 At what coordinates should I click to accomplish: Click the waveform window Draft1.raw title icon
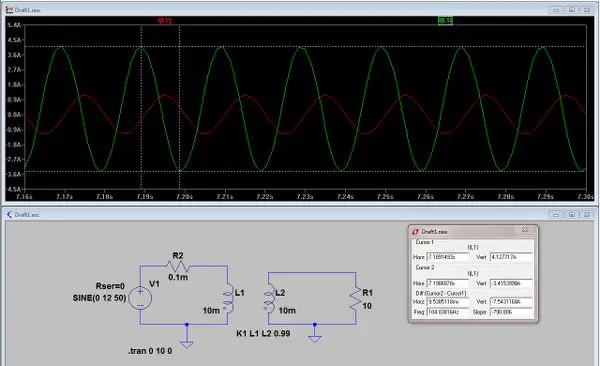9,10
